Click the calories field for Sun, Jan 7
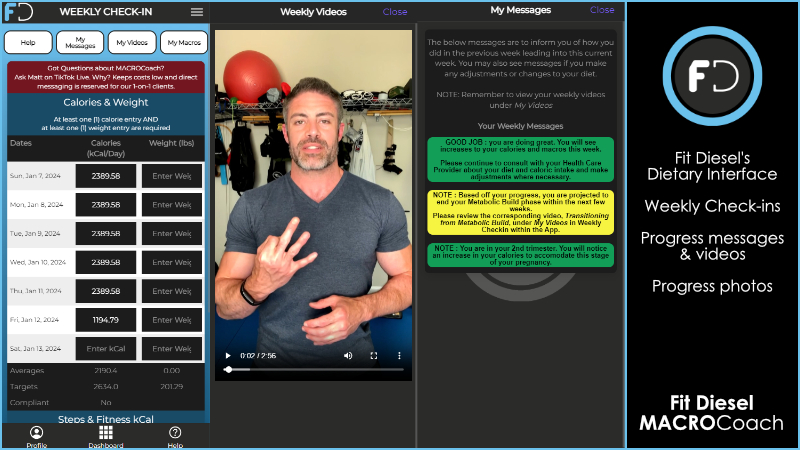 point(106,176)
